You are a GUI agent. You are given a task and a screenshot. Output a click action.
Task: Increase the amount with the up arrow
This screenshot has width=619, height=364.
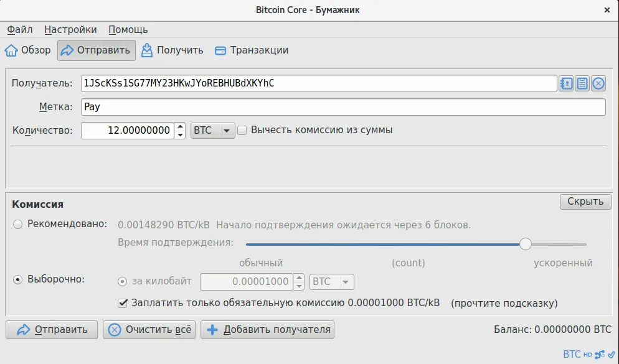[180, 126]
